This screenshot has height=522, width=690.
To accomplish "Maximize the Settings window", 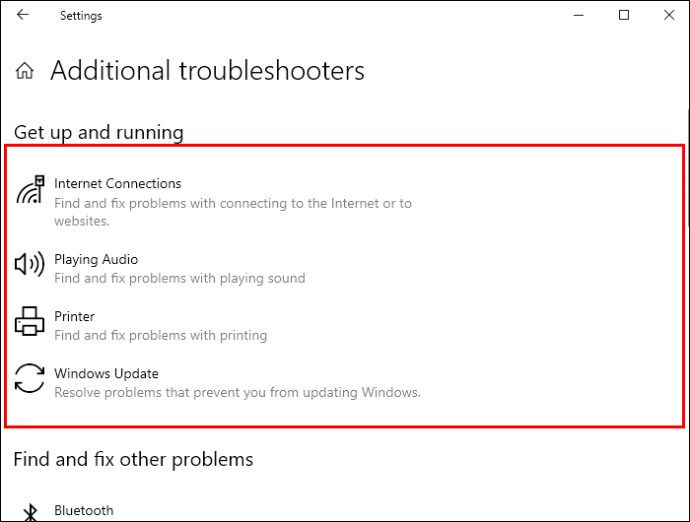I will pyautogui.click(x=624, y=15).
